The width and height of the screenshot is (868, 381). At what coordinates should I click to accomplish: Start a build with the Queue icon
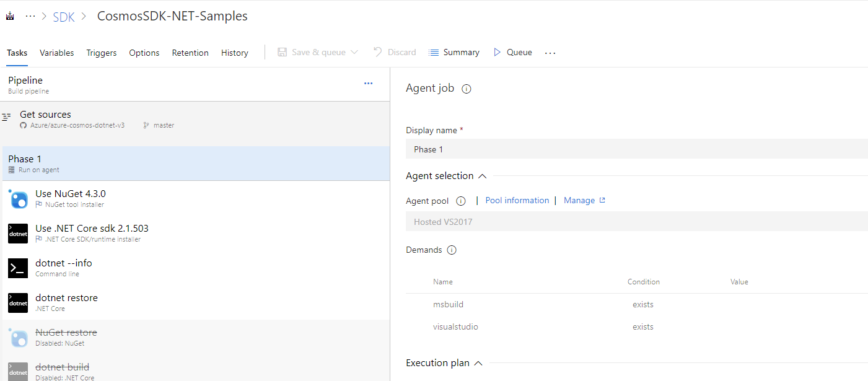pos(497,52)
